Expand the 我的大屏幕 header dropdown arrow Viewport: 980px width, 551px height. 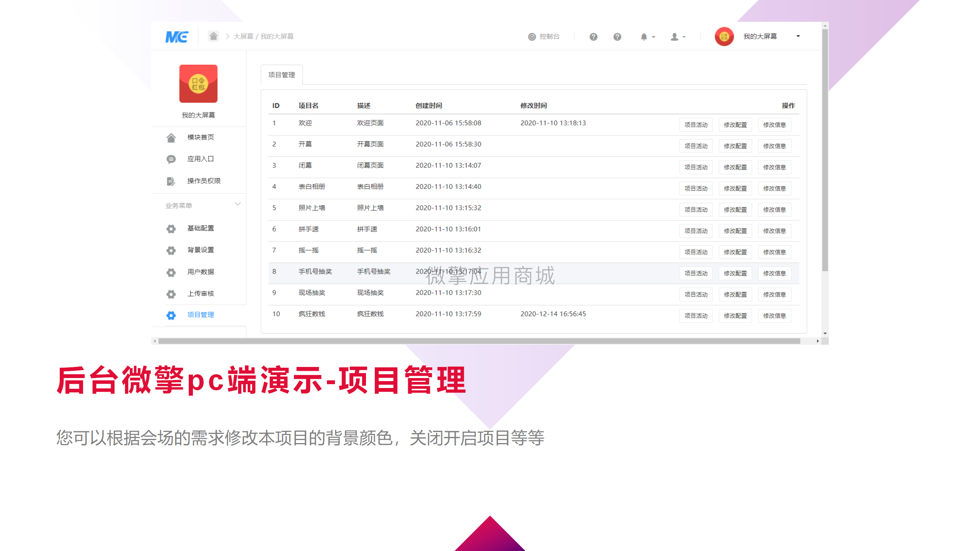(798, 36)
